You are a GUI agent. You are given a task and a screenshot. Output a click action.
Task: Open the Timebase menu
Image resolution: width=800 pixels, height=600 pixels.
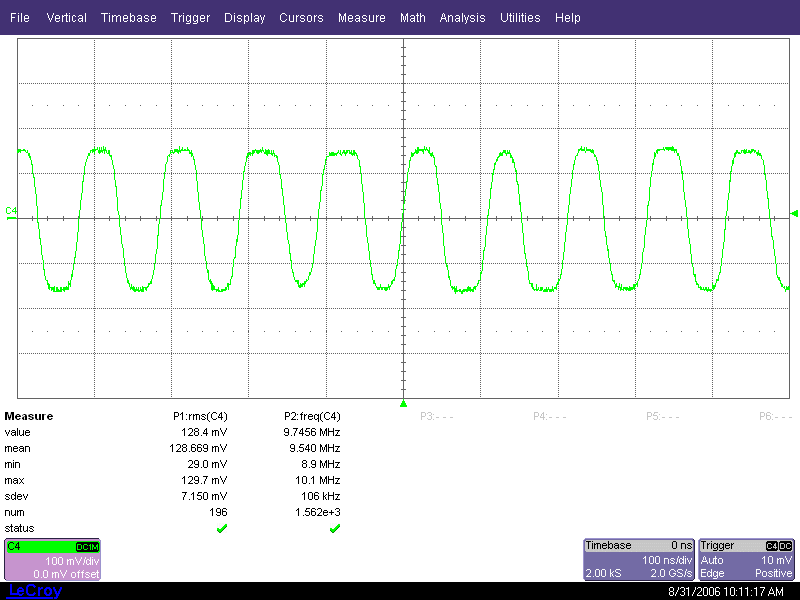pos(129,18)
